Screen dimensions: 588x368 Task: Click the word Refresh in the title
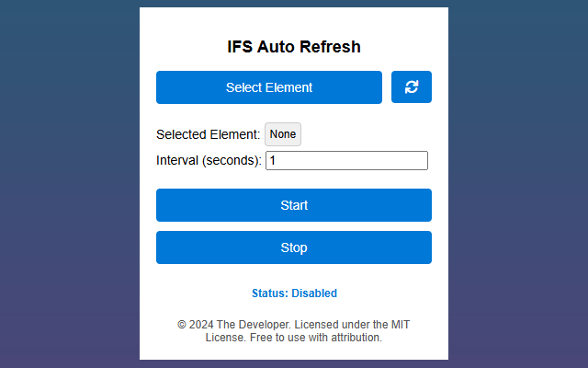331,47
